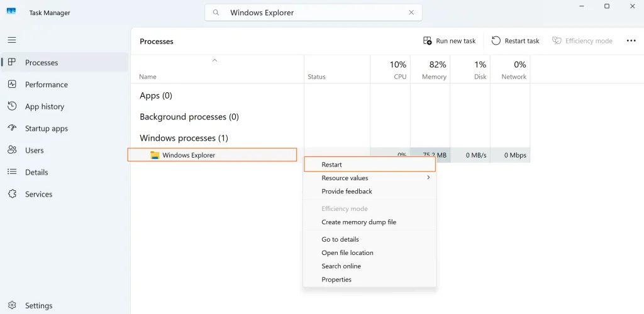Open the Processes page icon in sidebar
The height and width of the screenshot is (314, 644).
pos(12,62)
